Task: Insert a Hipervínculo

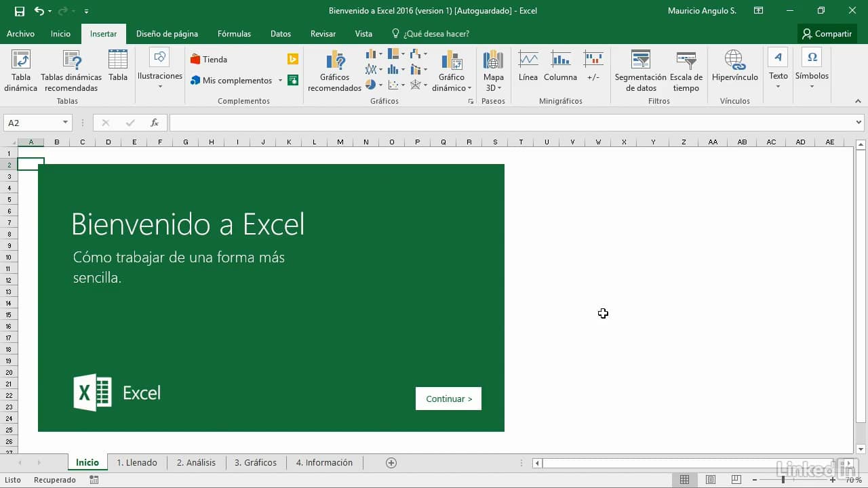Action: pos(735,66)
